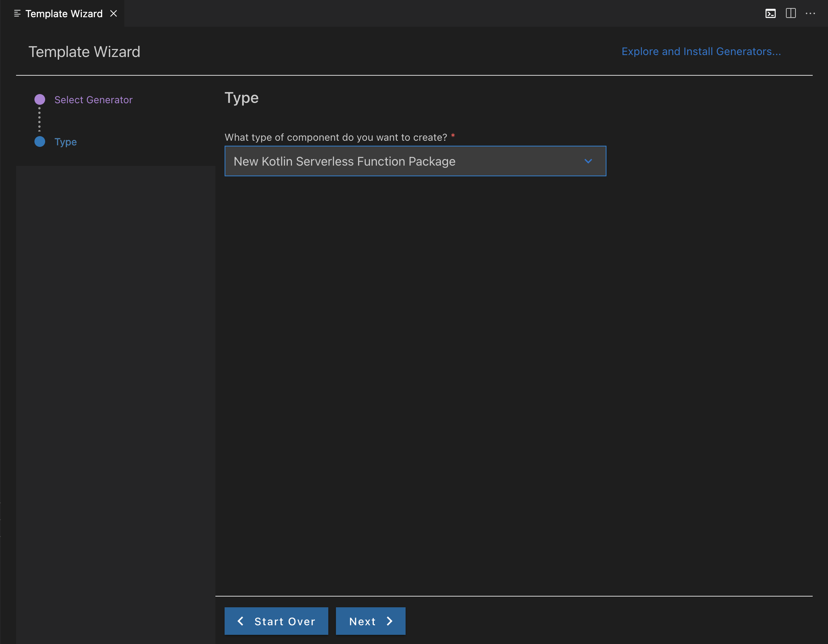Go to the Select Generator step label
Viewport: 828px width, 644px height.
point(93,100)
